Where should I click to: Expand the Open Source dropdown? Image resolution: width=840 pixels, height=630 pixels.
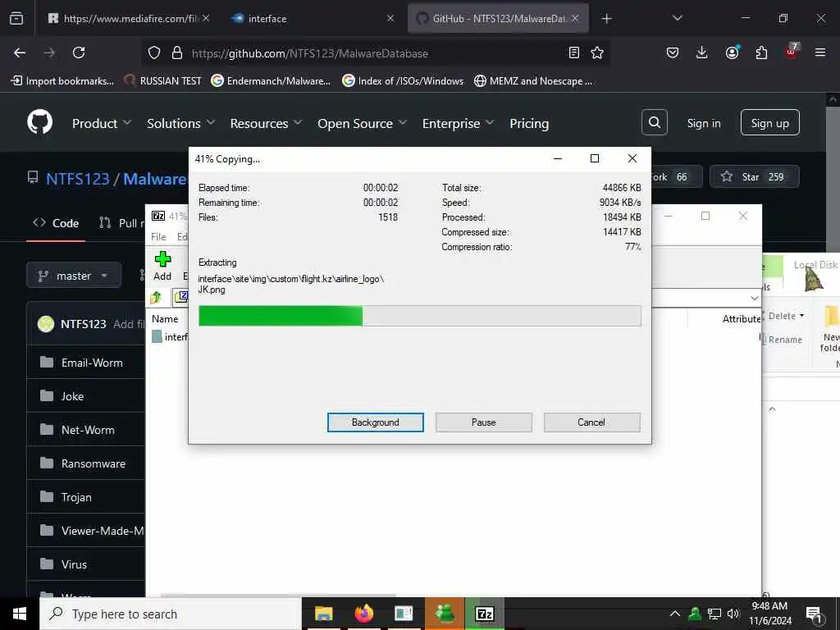(362, 123)
